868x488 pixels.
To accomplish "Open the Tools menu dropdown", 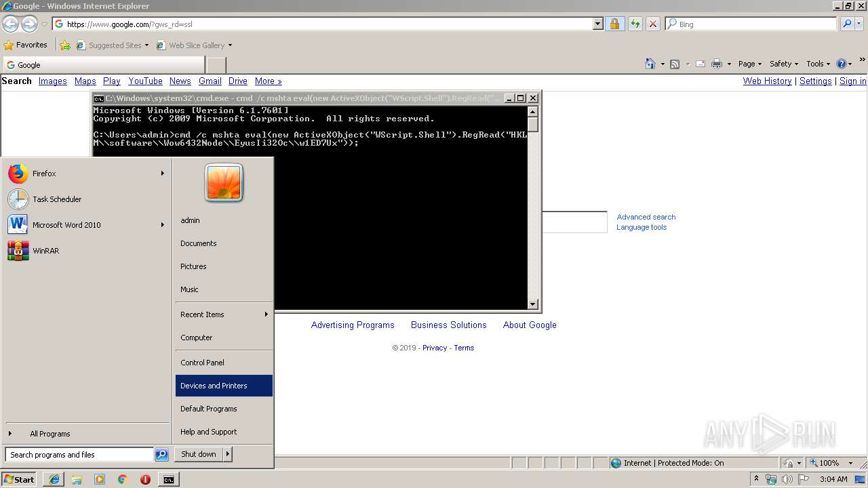I will pyautogui.click(x=818, y=64).
